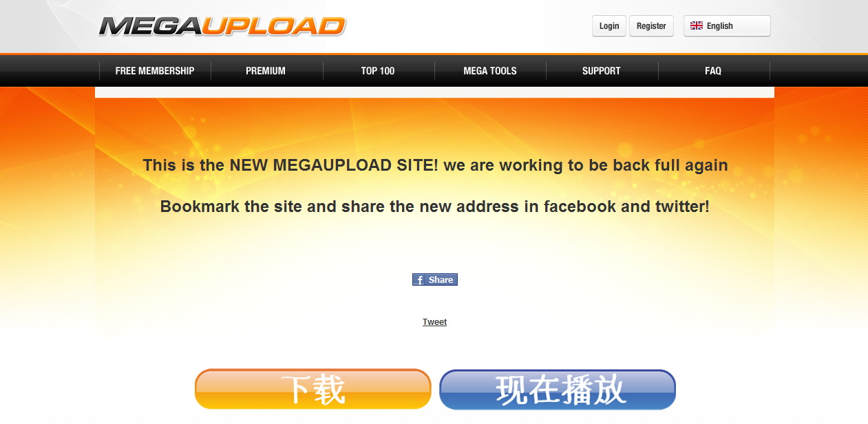Click the black MEGA part of the logo

(x=149, y=26)
